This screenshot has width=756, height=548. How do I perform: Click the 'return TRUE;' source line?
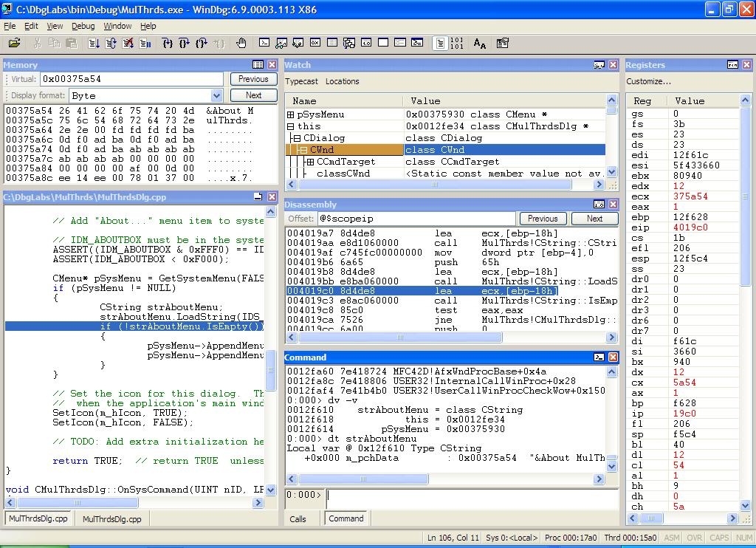pyautogui.click(x=88, y=461)
